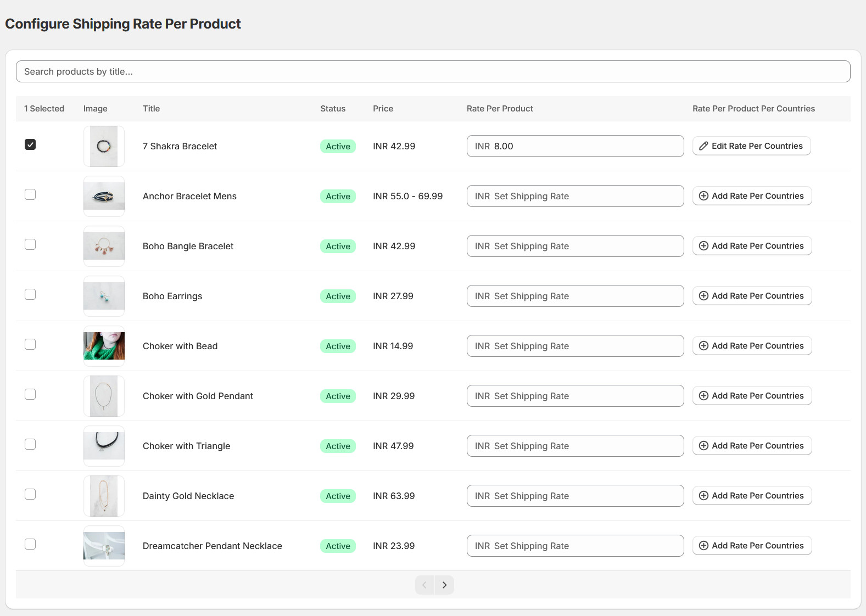Image resolution: width=866 pixels, height=616 pixels.
Task: View Dainty Gold Necklace thumbnail
Action: coord(104,496)
